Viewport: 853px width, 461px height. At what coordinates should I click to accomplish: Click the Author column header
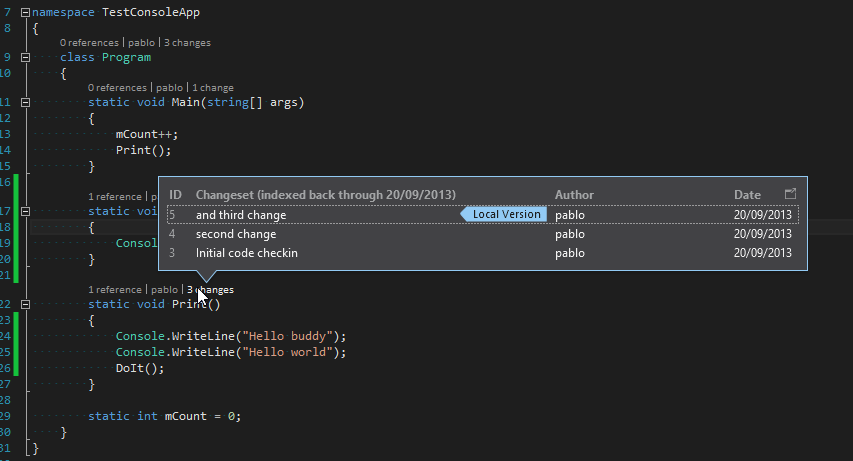pyautogui.click(x=574, y=195)
